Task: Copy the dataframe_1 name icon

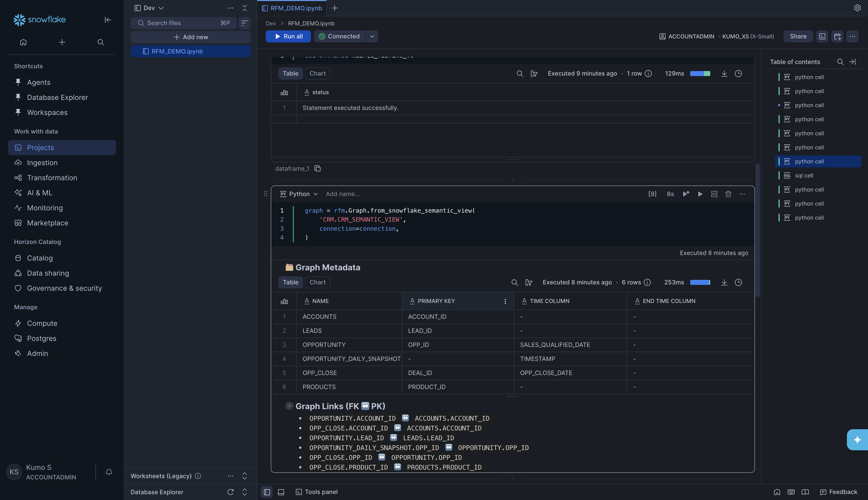Action: (x=317, y=169)
